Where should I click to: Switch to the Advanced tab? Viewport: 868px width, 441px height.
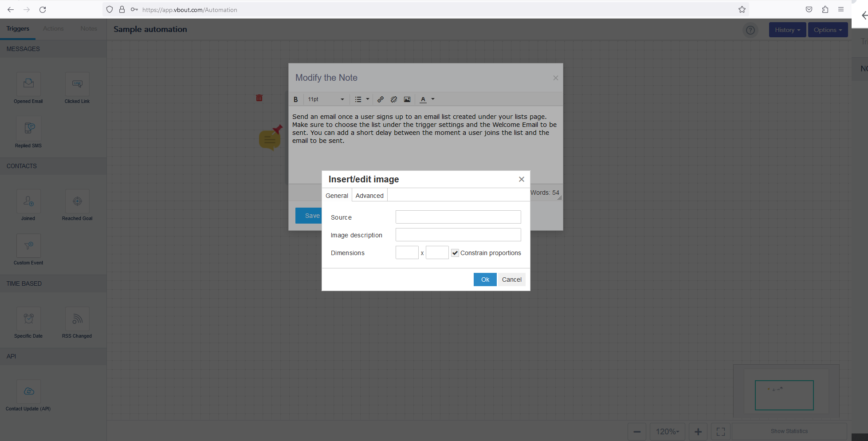tap(369, 196)
